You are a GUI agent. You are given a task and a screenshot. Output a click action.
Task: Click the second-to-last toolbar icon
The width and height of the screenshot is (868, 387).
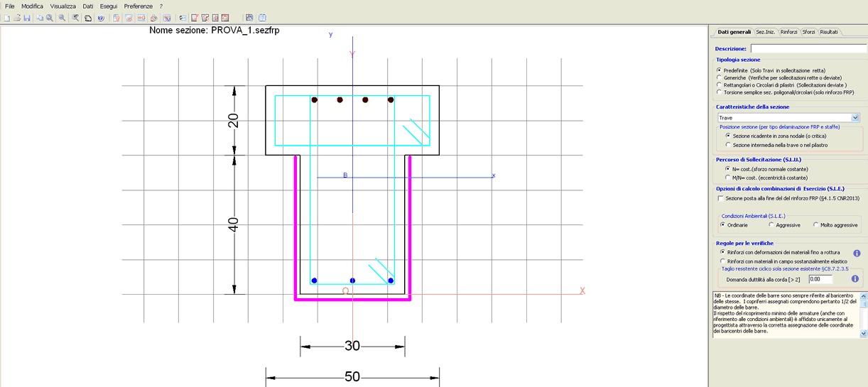(x=249, y=18)
